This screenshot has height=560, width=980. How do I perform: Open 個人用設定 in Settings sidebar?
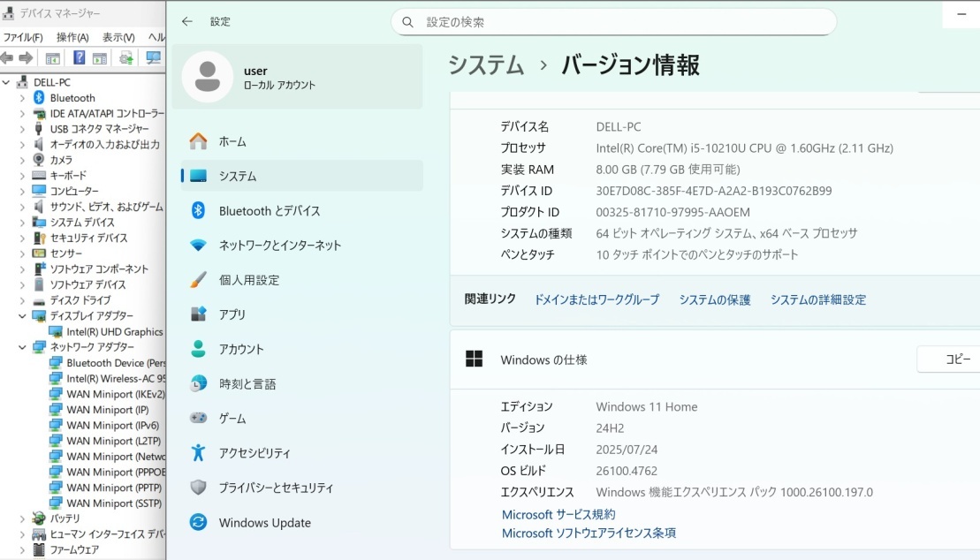pos(301,280)
